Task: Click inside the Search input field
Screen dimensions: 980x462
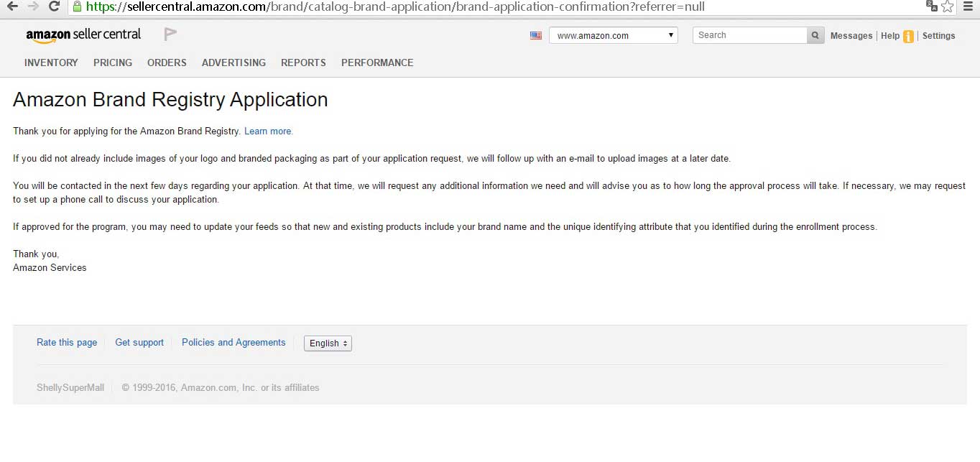Action: pyautogui.click(x=749, y=35)
